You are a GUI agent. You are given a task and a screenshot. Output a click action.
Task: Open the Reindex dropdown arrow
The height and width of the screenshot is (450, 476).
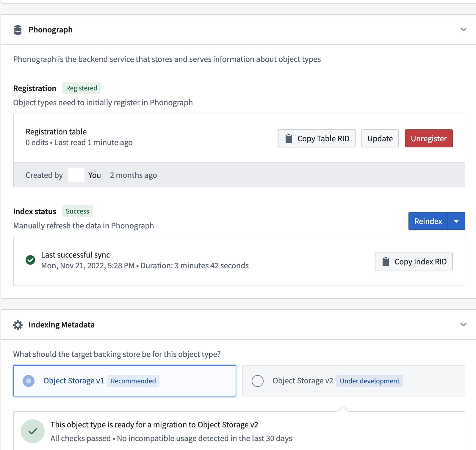456,221
